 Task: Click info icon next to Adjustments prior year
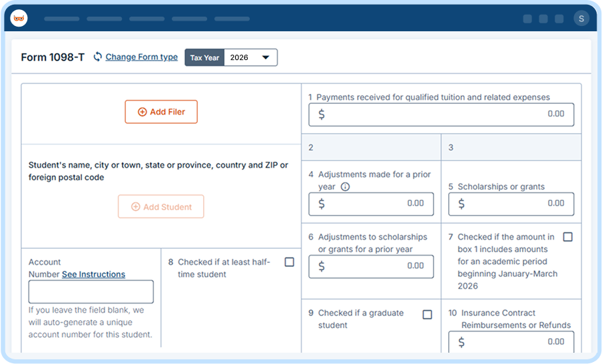pyautogui.click(x=345, y=187)
